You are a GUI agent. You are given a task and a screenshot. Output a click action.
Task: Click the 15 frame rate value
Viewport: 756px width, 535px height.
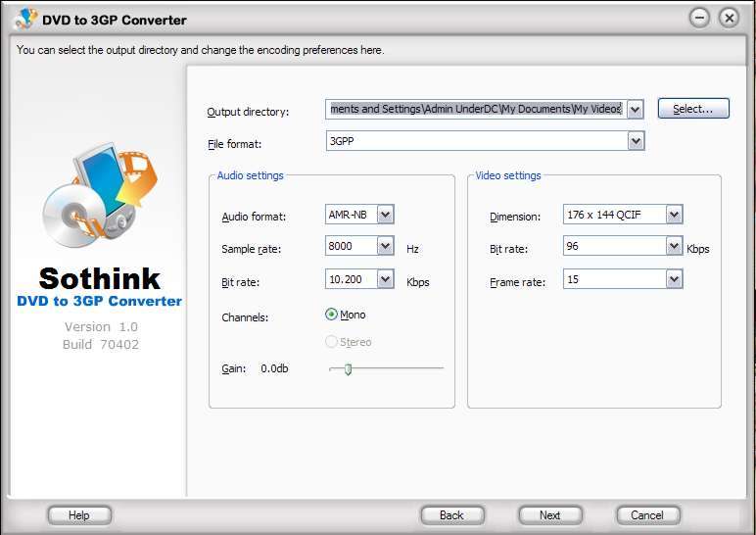click(573, 279)
